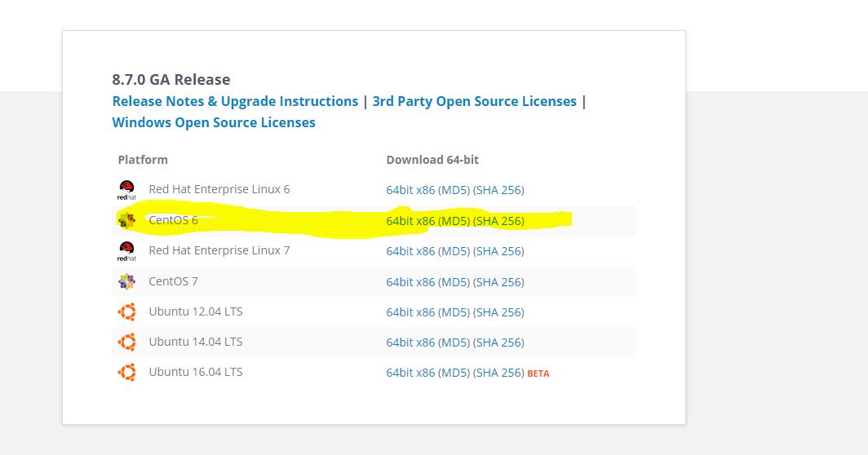The height and width of the screenshot is (455, 868).
Task: Click Red Hat Enterprise Linux 7 logo icon
Action: click(x=126, y=251)
